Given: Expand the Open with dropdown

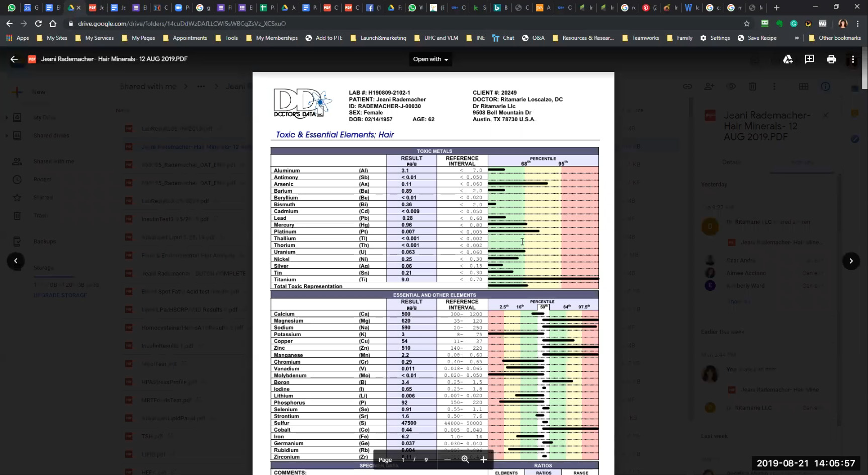Looking at the screenshot, I should [x=430, y=59].
